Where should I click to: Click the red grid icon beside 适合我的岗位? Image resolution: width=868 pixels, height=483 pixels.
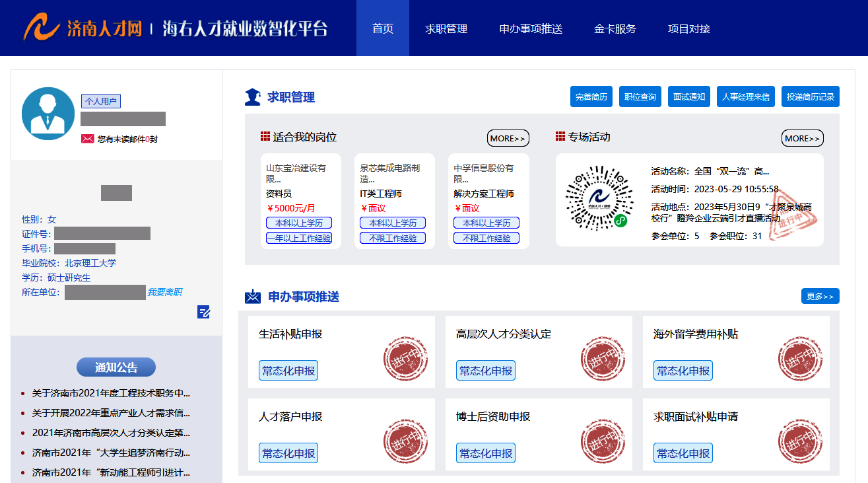[x=265, y=137]
